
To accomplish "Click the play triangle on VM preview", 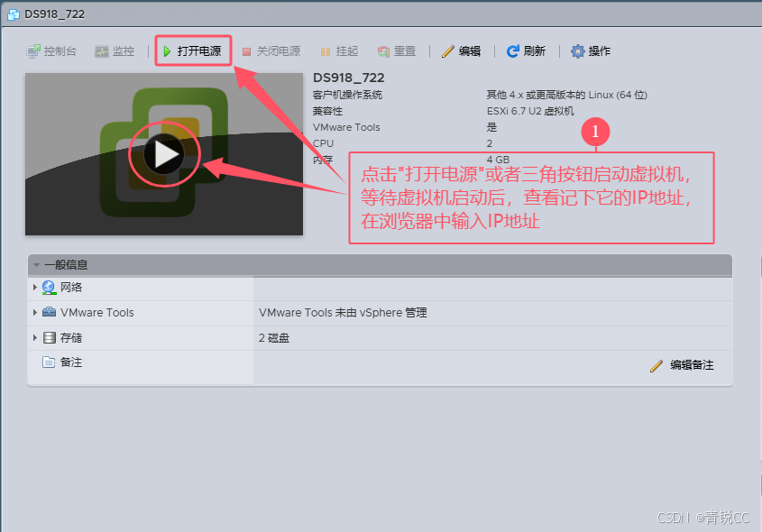I will [165, 154].
